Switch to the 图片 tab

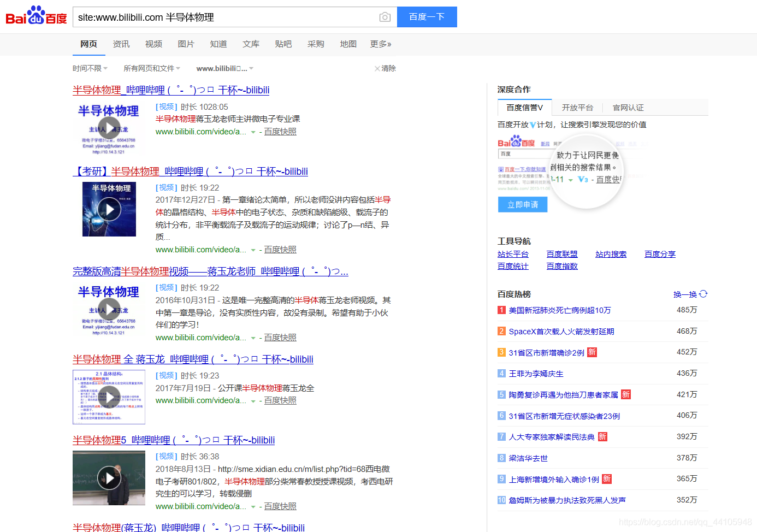[x=186, y=44]
